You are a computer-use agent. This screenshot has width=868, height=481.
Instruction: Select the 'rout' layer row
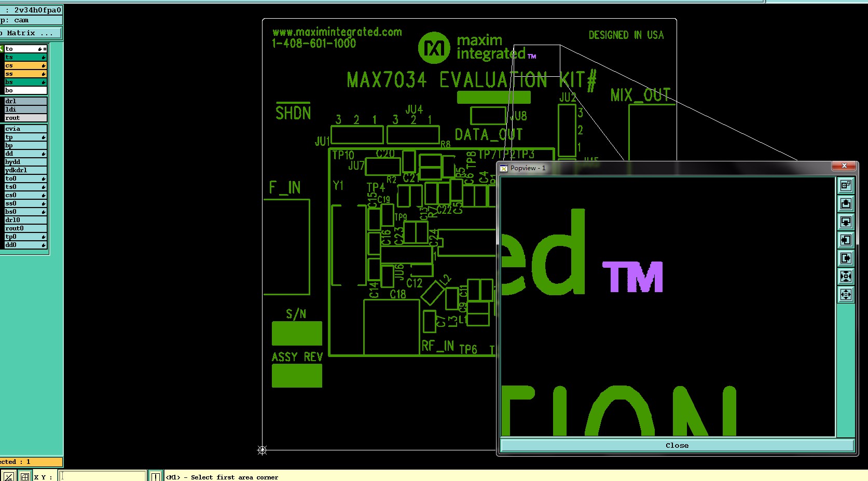click(25, 118)
